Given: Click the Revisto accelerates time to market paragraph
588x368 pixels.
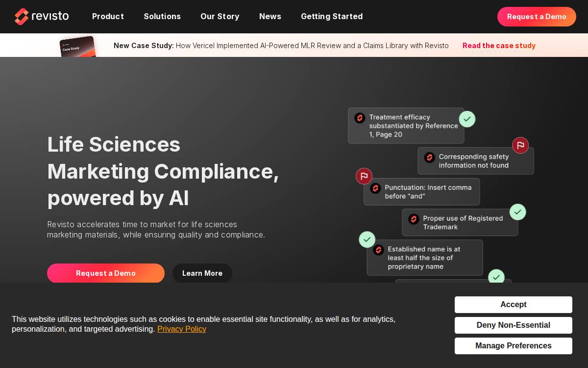Looking at the screenshot, I should pos(156,230).
